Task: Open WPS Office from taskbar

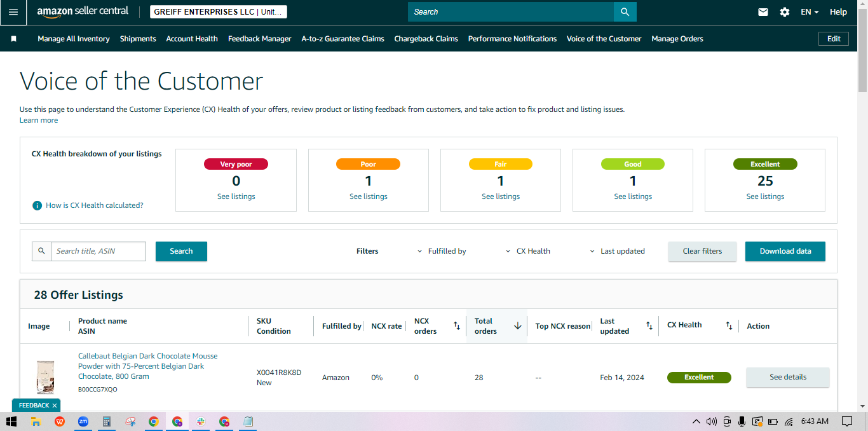Action: 59,421
